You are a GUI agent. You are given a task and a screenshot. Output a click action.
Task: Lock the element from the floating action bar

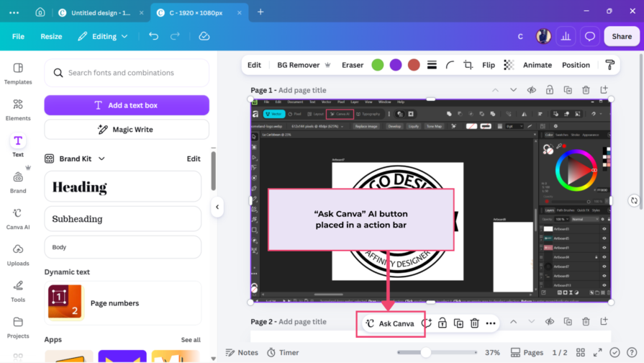pyautogui.click(x=443, y=323)
